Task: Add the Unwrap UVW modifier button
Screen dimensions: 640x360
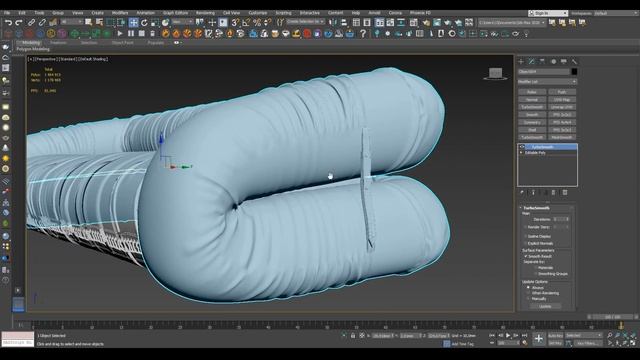Action: click(562, 107)
